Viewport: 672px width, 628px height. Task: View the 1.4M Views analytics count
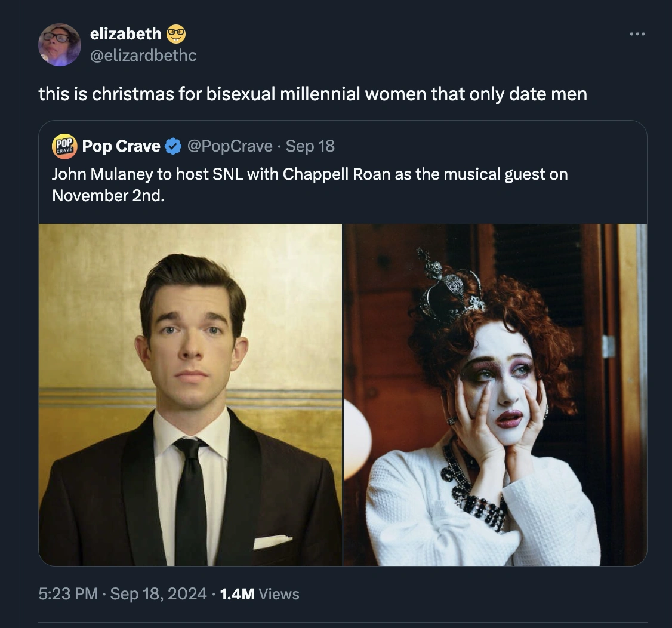pos(237,593)
